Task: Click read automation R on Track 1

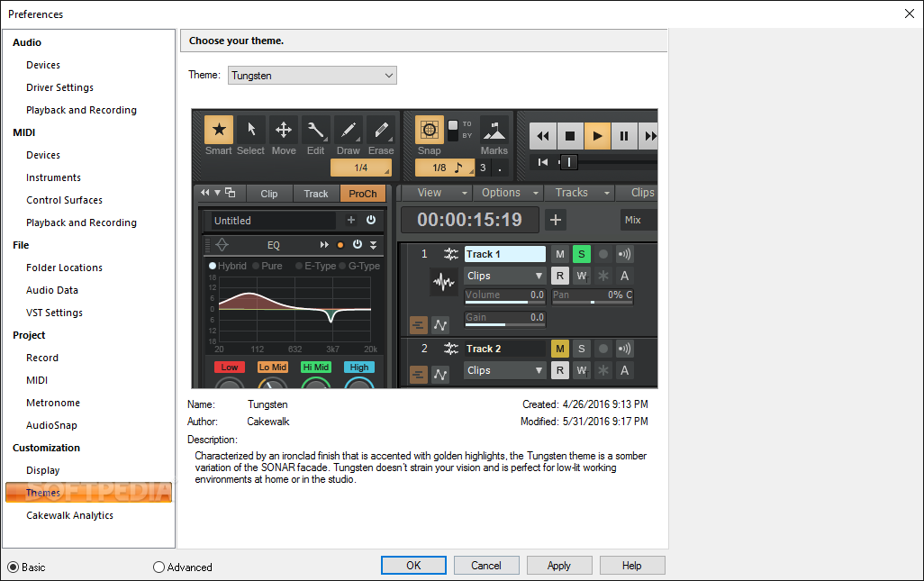Action: tap(560, 276)
